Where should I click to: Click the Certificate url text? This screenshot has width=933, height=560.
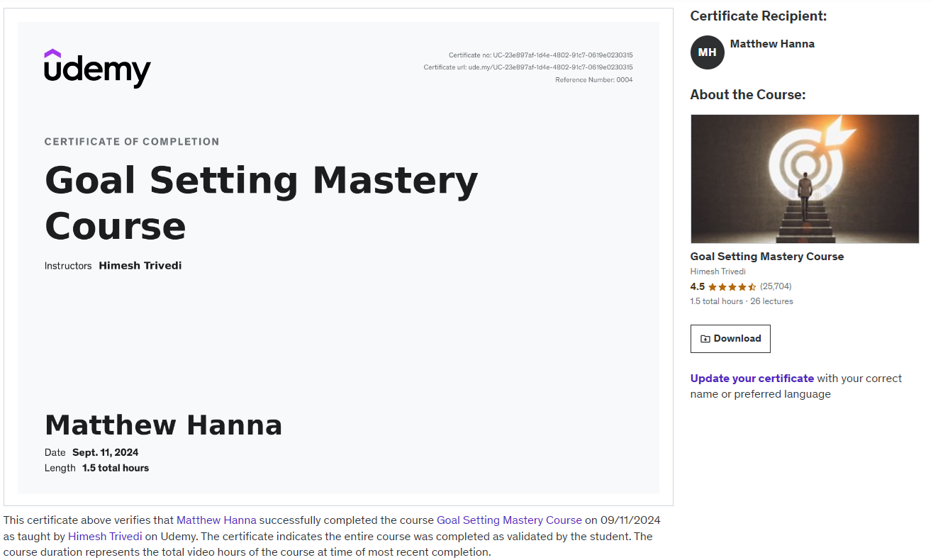coord(528,67)
